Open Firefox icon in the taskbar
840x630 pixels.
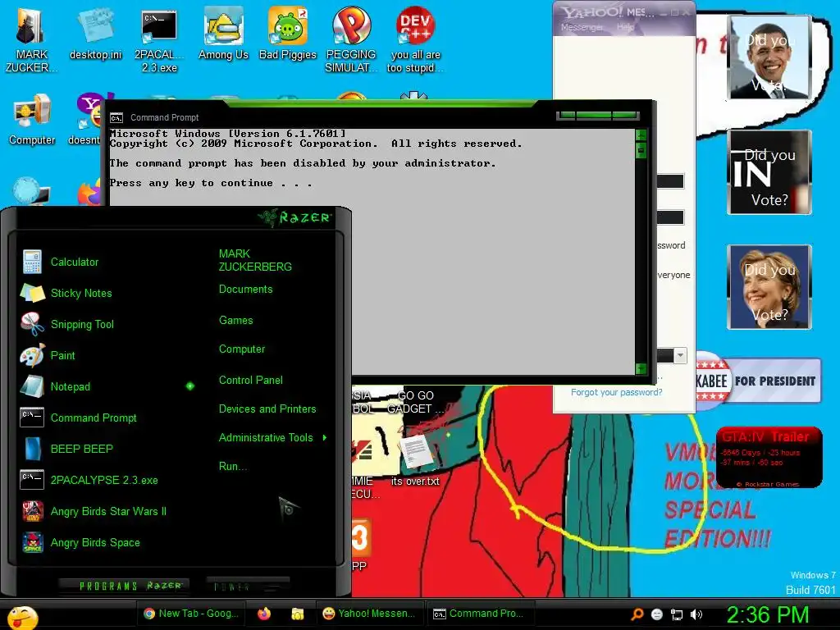click(264, 614)
